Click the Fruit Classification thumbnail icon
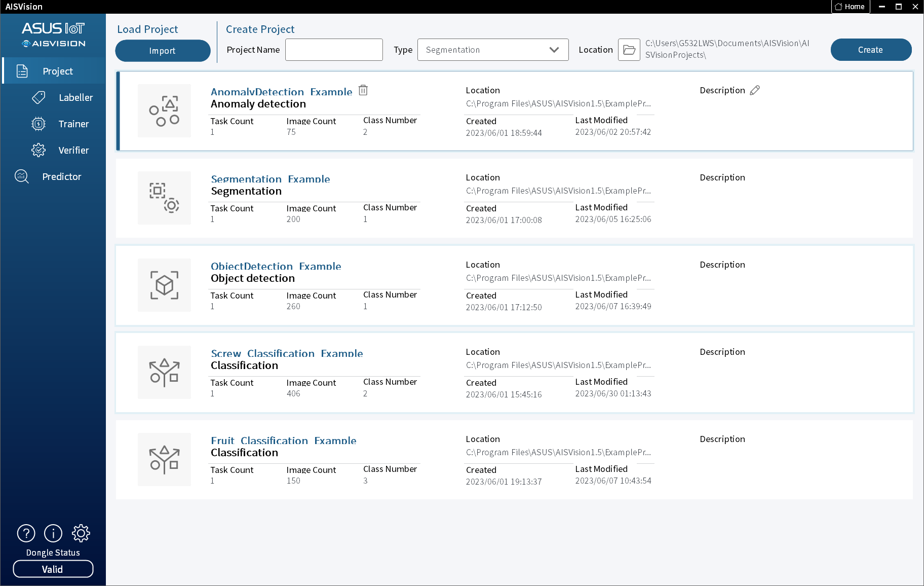 click(x=164, y=459)
